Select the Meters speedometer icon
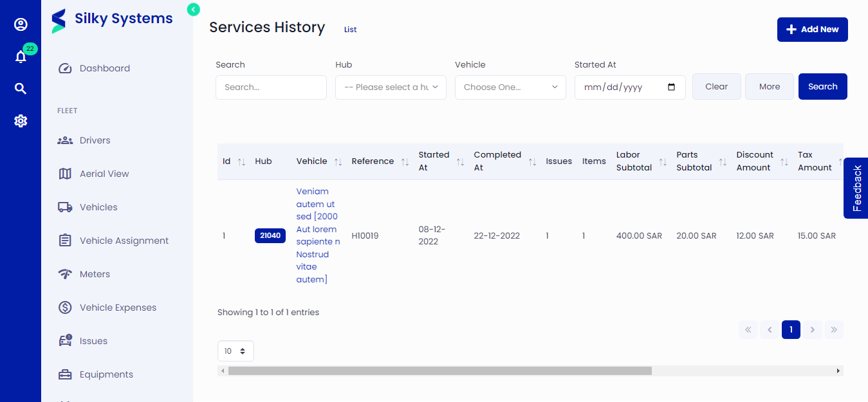Screen dimensions: 868x402 coord(64,273)
